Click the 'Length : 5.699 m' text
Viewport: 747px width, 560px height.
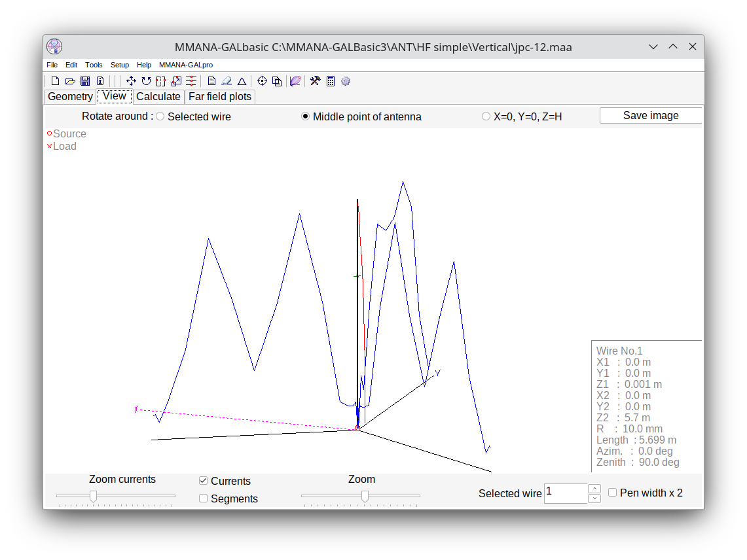click(636, 440)
